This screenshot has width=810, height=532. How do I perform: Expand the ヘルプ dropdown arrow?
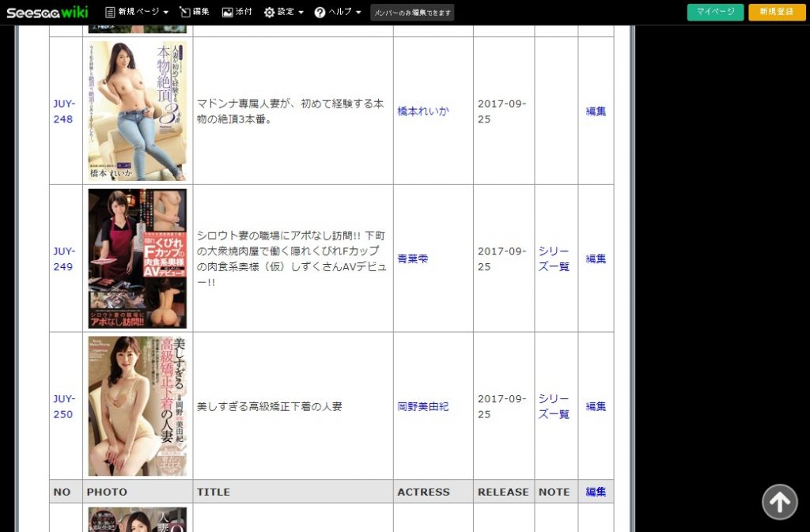click(x=358, y=13)
